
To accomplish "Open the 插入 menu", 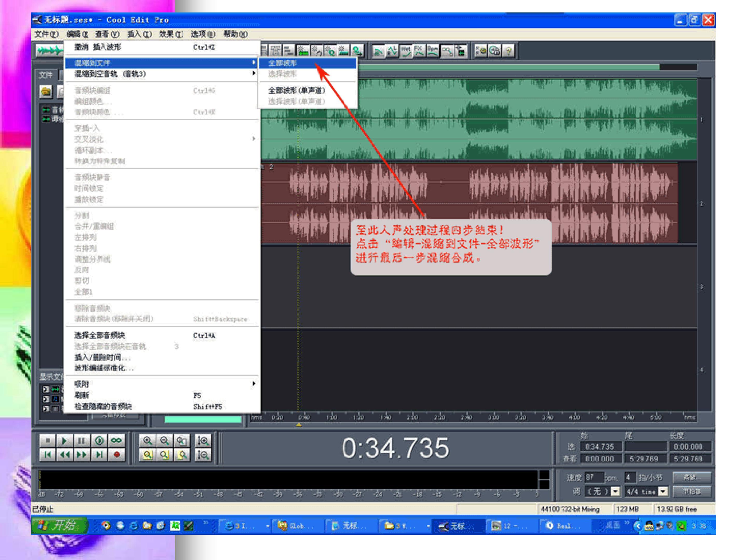I will [x=139, y=34].
